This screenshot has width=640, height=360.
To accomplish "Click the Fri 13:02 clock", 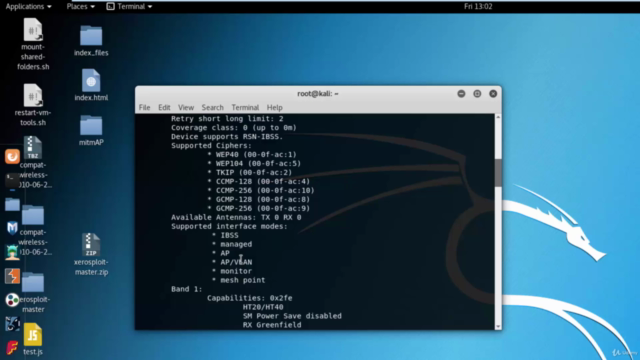I will click(x=478, y=7).
